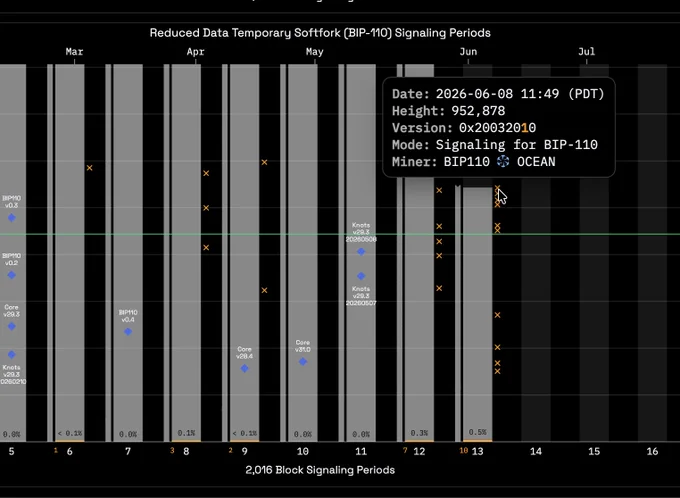Screen dimensions: 680x498
Task: Select the period 10 signaling bar
Action: coord(303,253)
